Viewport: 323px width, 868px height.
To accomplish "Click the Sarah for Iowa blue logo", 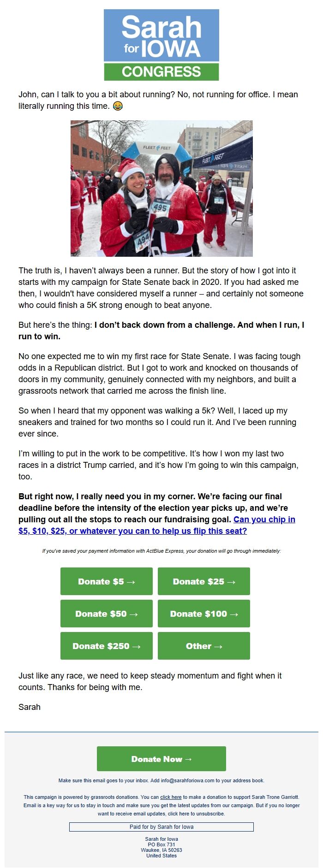I will click(161, 37).
